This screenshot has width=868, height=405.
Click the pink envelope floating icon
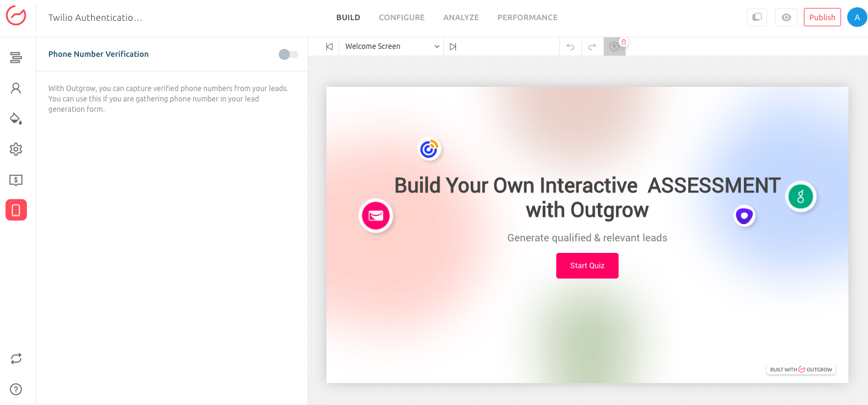coord(376,216)
